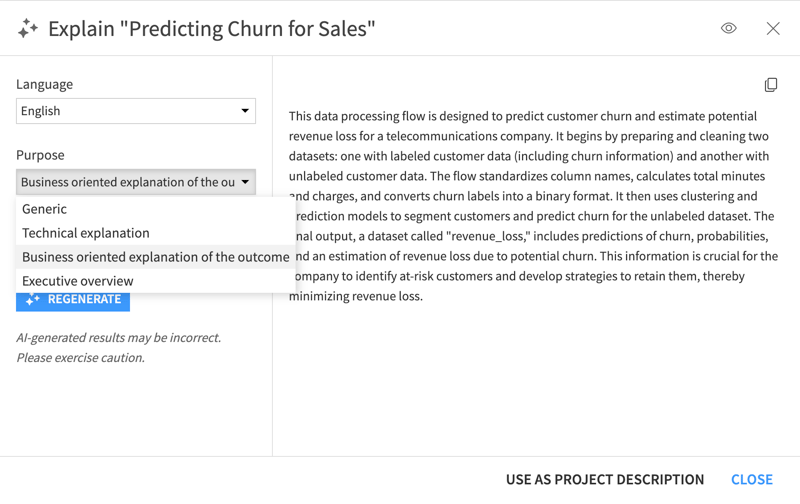Click the Close text button
The width and height of the screenshot is (800, 504).
[752, 480]
